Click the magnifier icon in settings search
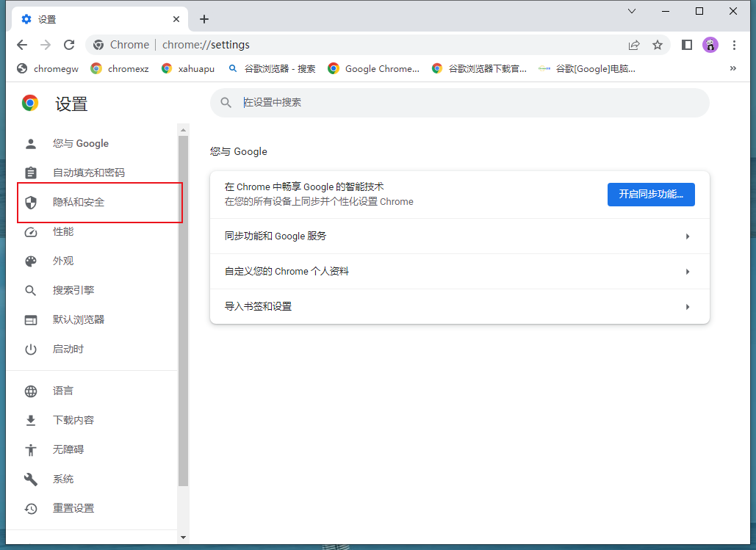 coord(226,103)
